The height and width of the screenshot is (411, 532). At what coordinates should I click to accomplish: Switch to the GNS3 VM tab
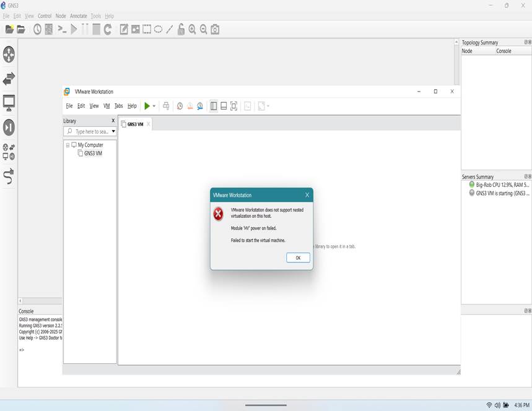coord(135,124)
